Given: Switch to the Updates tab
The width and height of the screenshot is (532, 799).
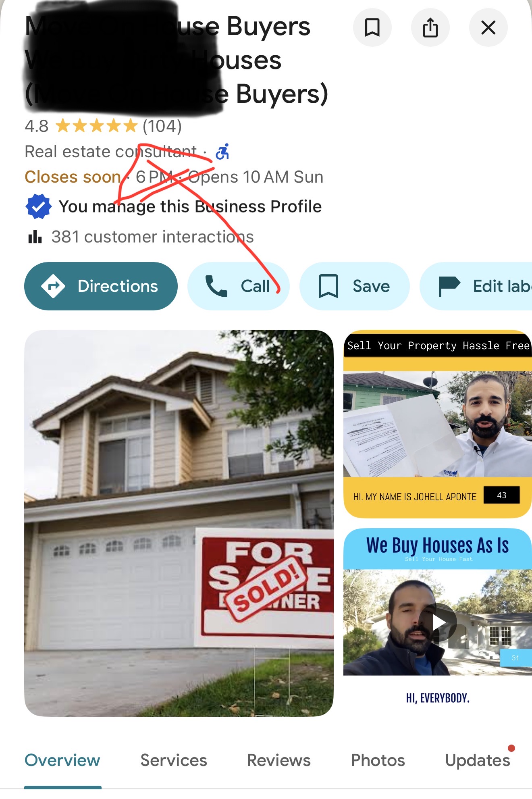Looking at the screenshot, I should click(x=478, y=760).
